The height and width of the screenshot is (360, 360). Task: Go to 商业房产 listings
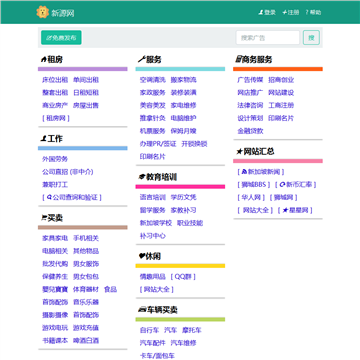point(55,106)
